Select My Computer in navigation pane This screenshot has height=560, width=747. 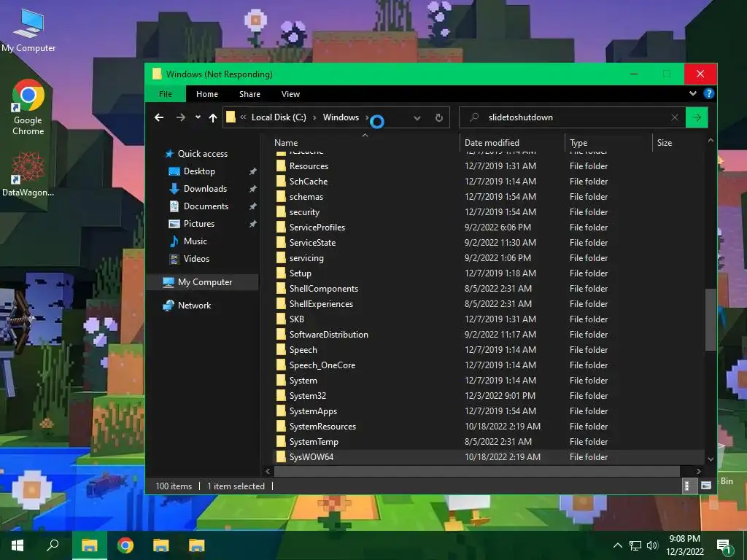(205, 282)
